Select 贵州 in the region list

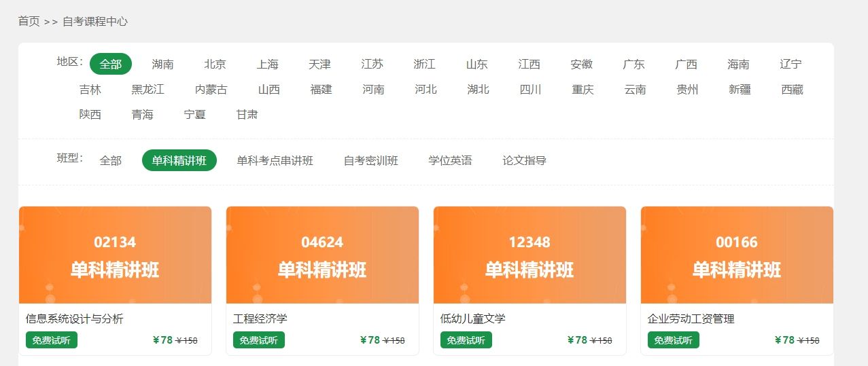point(688,89)
